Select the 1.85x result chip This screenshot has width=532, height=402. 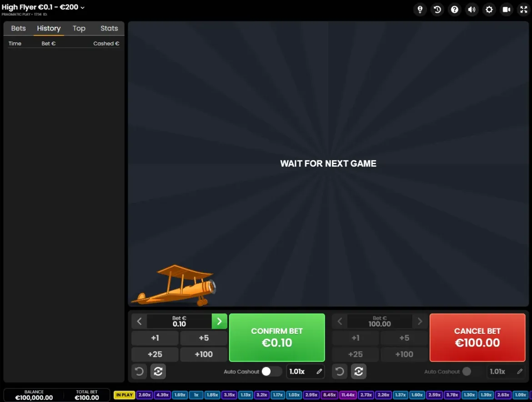point(212,395)
